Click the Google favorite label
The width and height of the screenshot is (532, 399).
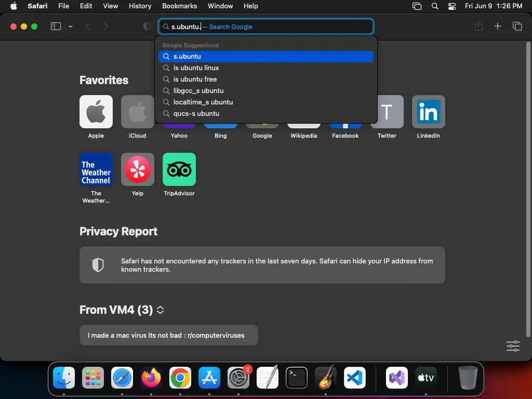click(x=262, y=136)
